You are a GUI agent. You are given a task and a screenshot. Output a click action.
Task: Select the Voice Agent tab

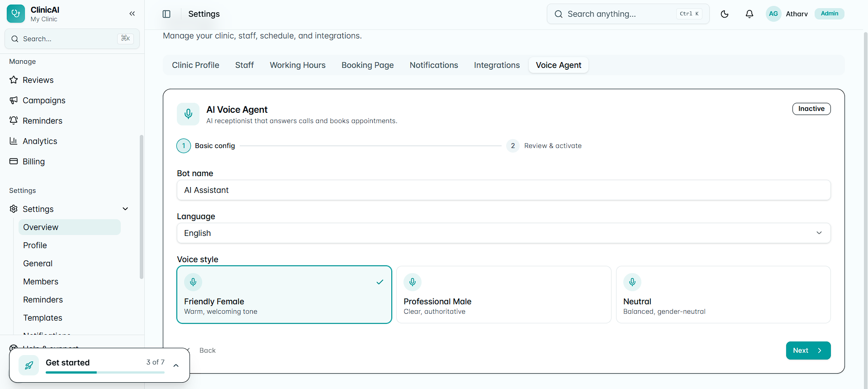[559, 65]
